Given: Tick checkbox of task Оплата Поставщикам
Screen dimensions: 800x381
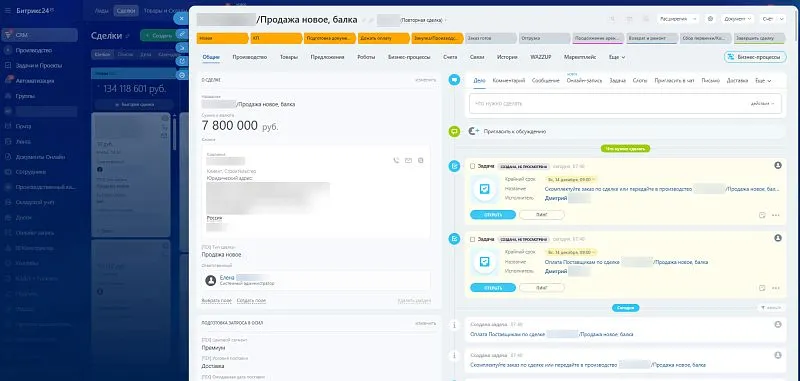Looking at the screenshot, I should (x=472, y=239).
